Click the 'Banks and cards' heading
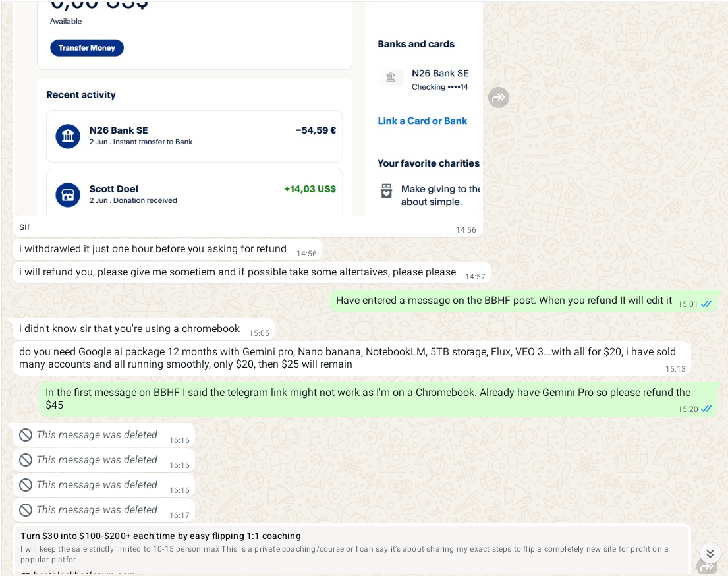 point(416,44)
